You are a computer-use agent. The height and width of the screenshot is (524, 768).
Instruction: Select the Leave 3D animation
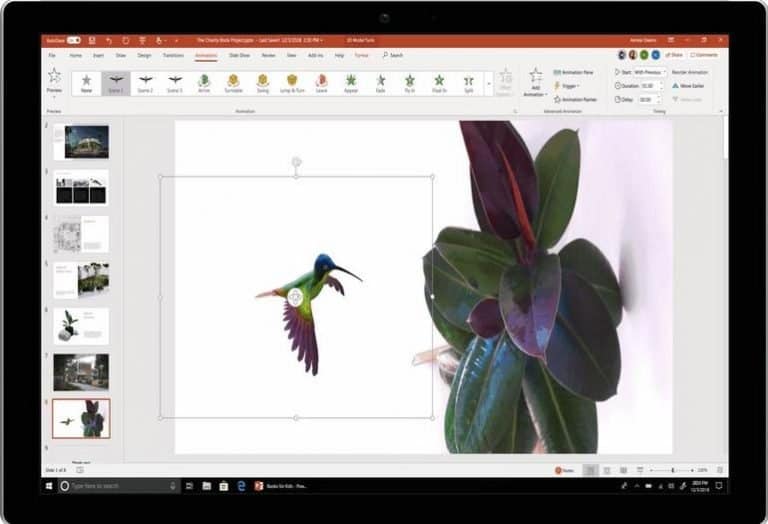pyautogui.click(x=321, y=83)
